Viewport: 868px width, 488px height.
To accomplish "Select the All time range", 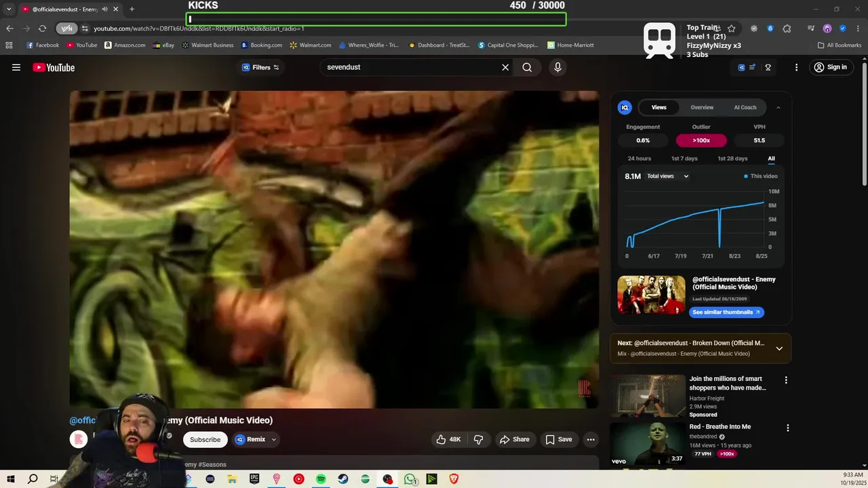I will [771, 159].
